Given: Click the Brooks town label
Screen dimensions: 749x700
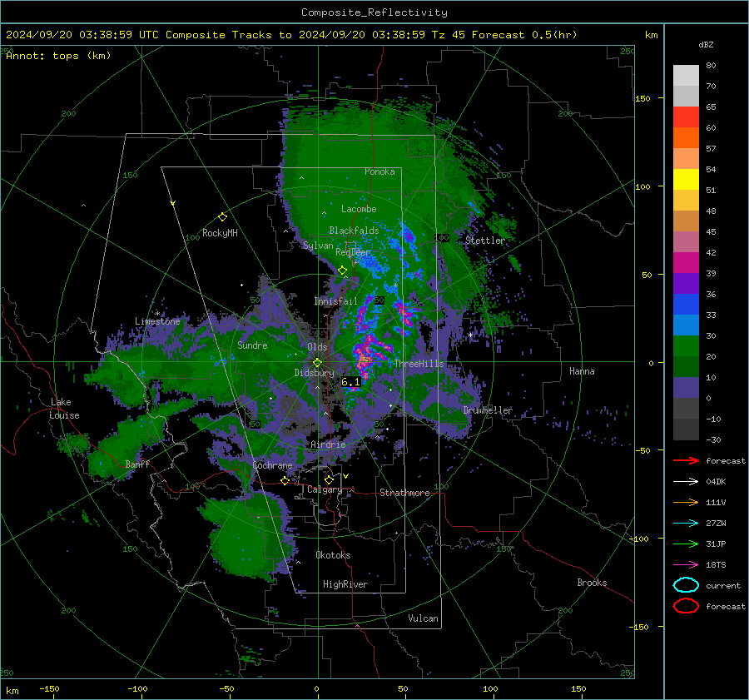Looking at the screenshot, I should 592,583.
